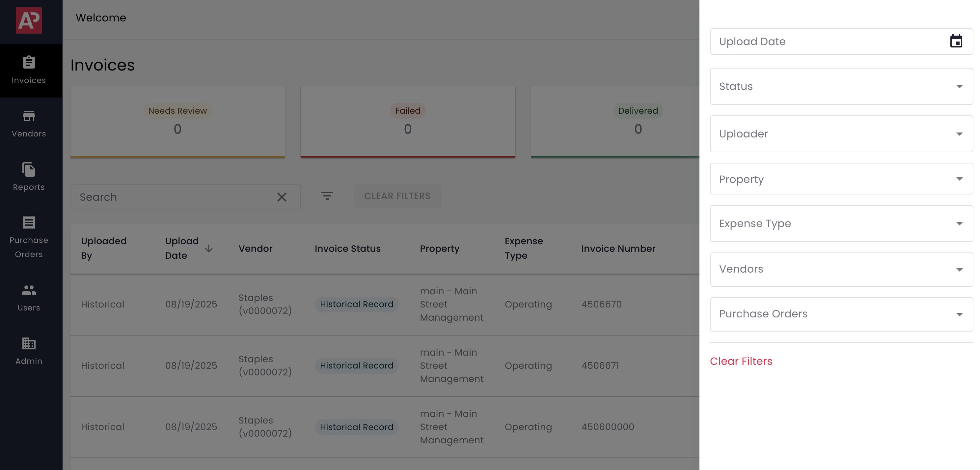Open Purchase Orders from the sidebar
This screenshot has height=470, width=980.
point(29,237)
